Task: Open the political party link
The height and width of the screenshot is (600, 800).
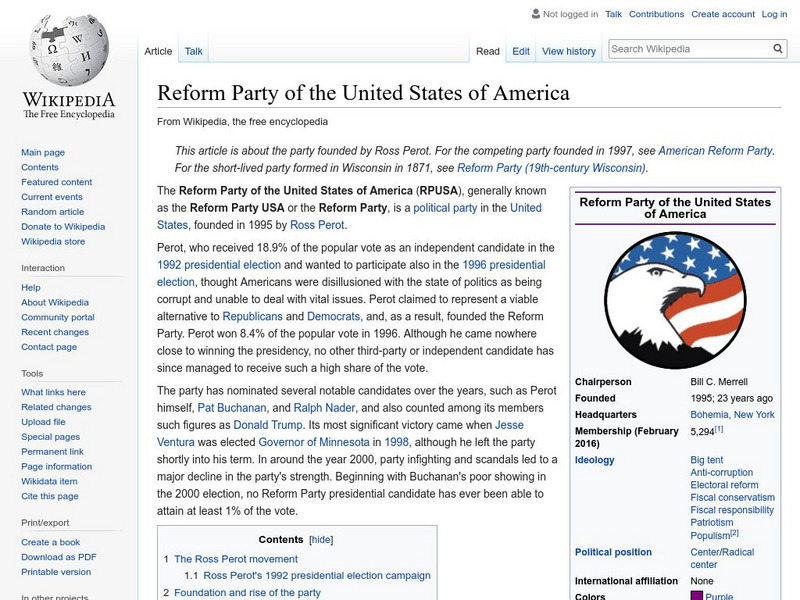Action: tap(445, 208)
